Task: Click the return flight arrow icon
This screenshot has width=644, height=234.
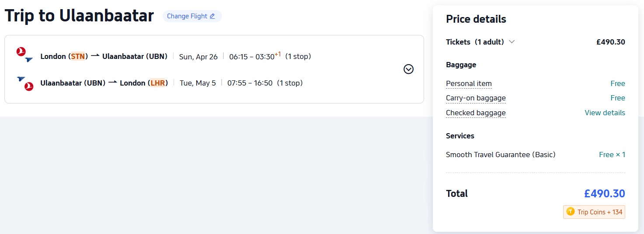Action: point(113,83)
